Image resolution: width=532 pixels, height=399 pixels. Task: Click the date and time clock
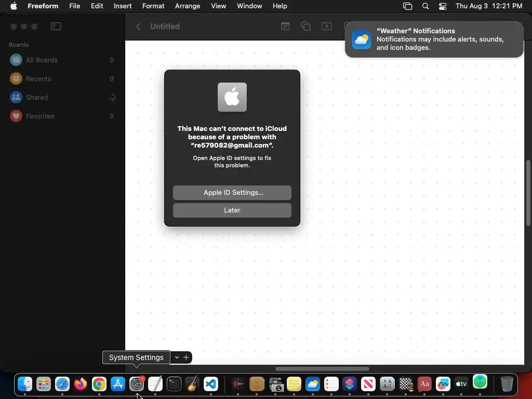coord(489,6)
